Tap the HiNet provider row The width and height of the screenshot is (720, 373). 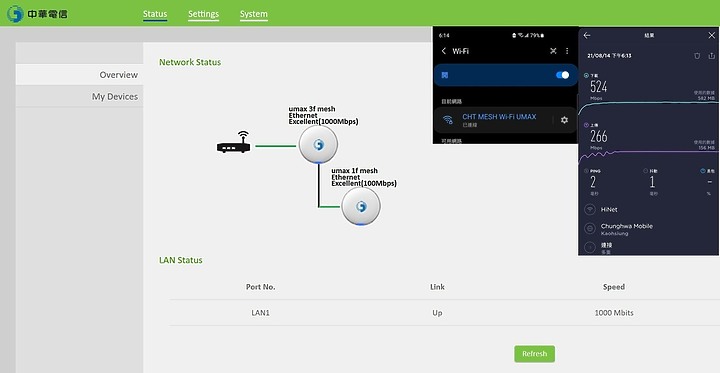[x=649, y=209]
